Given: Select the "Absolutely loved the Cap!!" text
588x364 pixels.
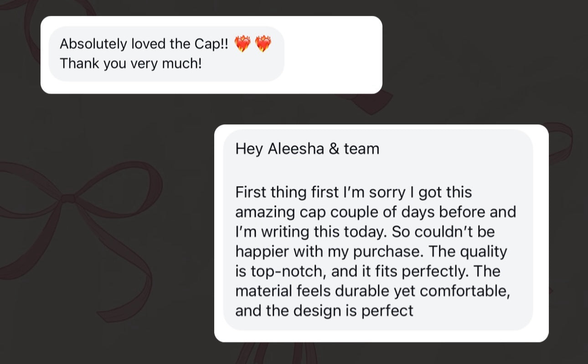Looking at the screenshot, I should click(144, 44).
